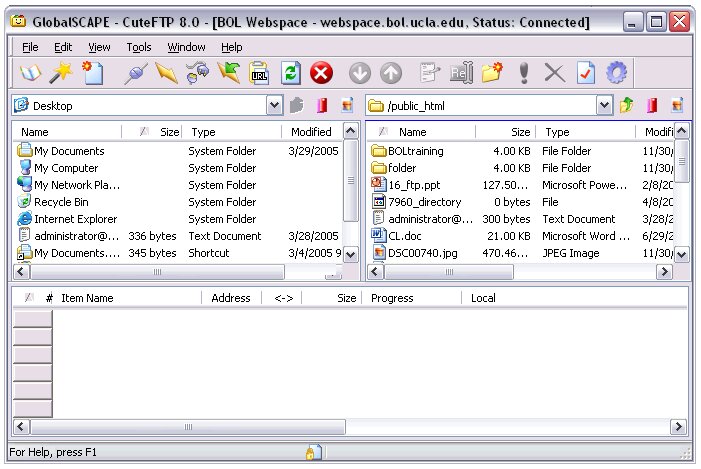Sort remote pane by Type column
This screenshot has height=469, width=701.
584,132
